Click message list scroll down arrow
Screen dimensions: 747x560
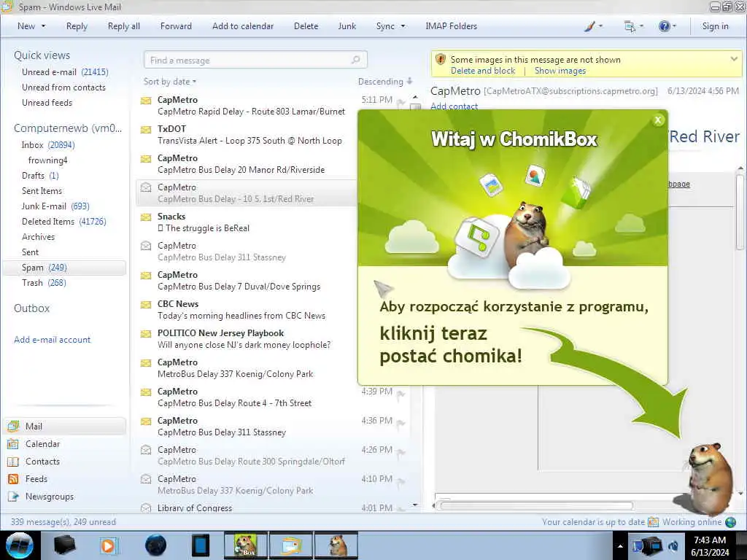pyautogui.click(x=415, y=505)
